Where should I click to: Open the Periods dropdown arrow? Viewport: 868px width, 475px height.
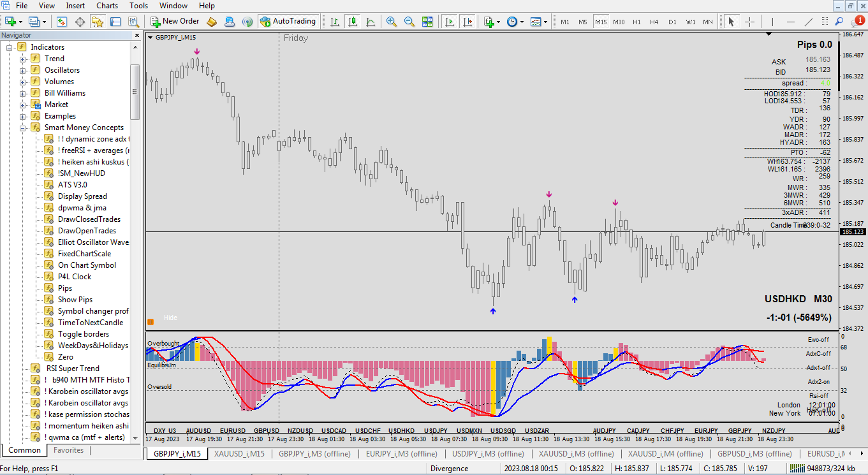522,22
